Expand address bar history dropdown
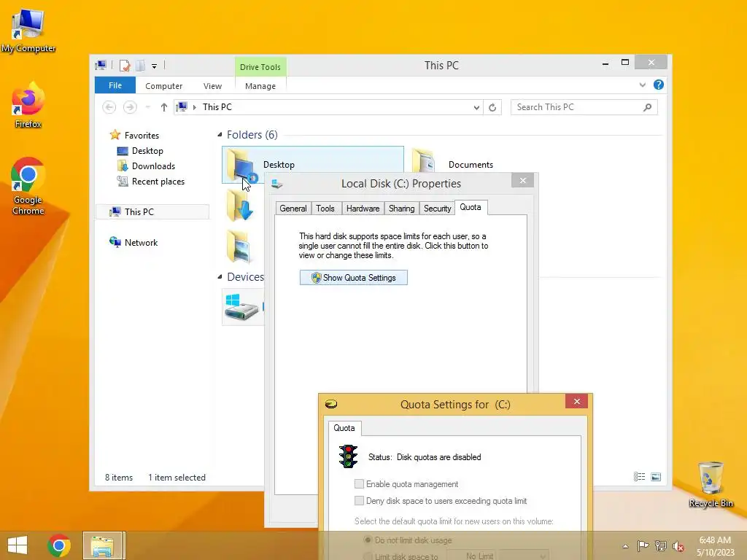Image resolution: width=747 pixels, height=560 pixels. coord(476,108)
